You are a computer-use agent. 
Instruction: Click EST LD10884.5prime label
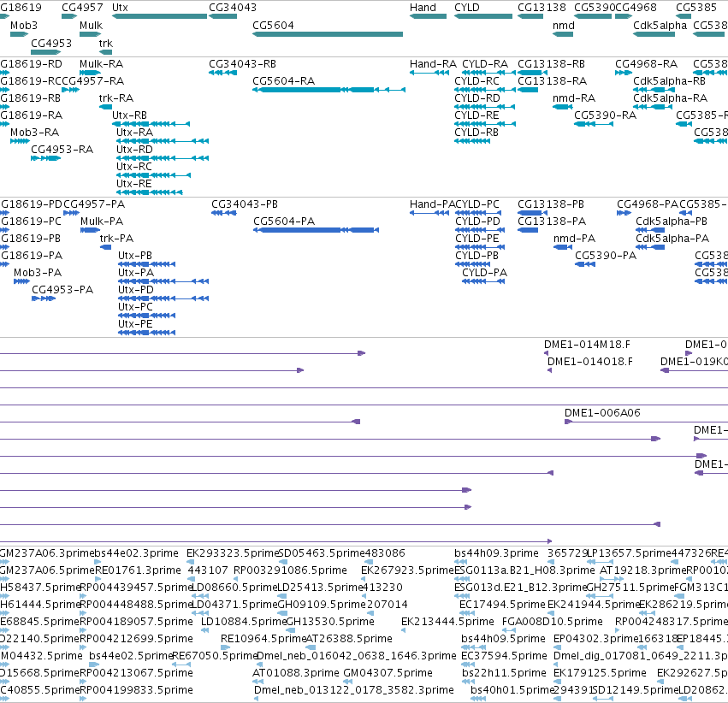coord(244,622)
